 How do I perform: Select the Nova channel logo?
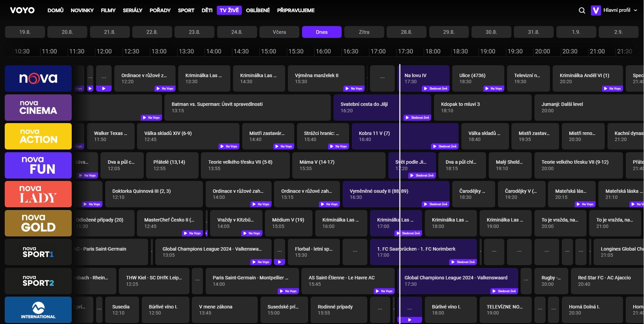(x=38, y=78)
